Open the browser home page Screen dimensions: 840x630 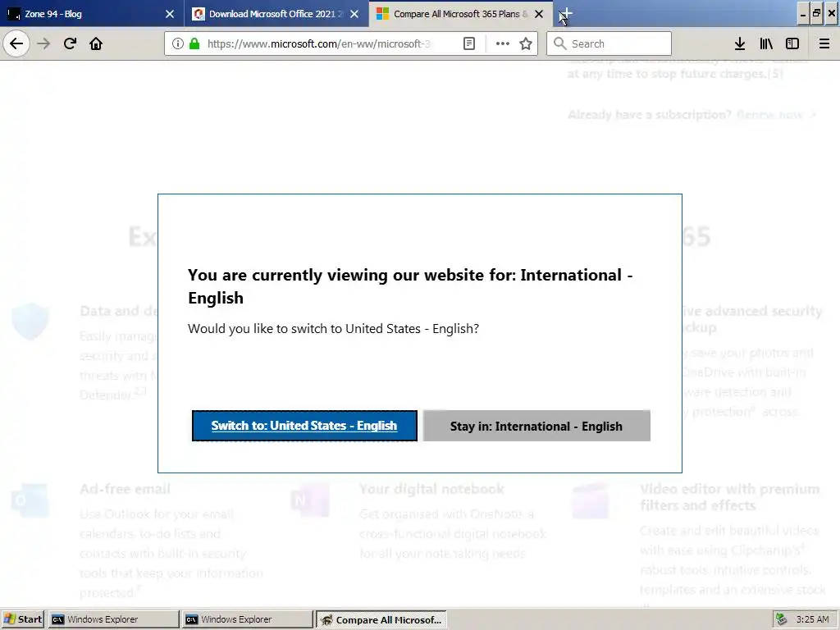[x=96, y=43]
